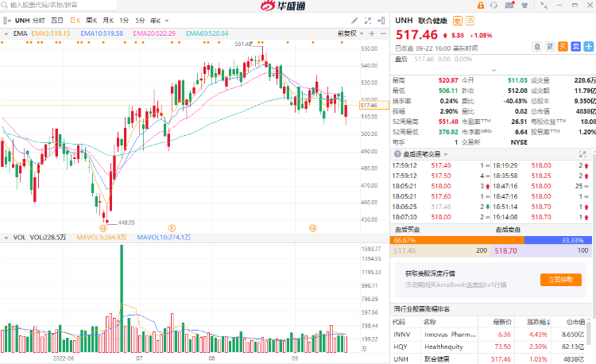The width and height of the screenshot is (596, 364).
Task: Select the drawing pencil tool
Action: click(x=354, y=21)
